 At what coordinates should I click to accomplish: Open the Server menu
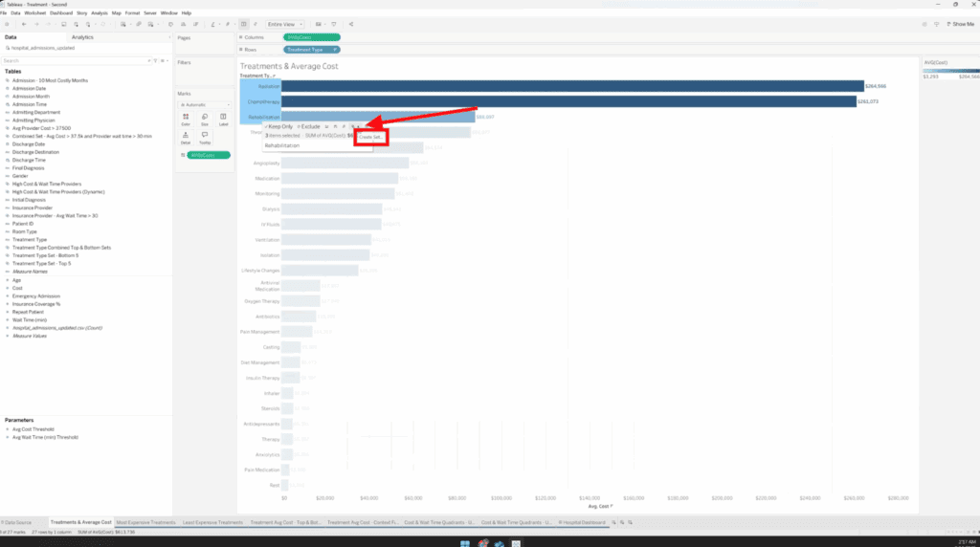coord(150,12)
